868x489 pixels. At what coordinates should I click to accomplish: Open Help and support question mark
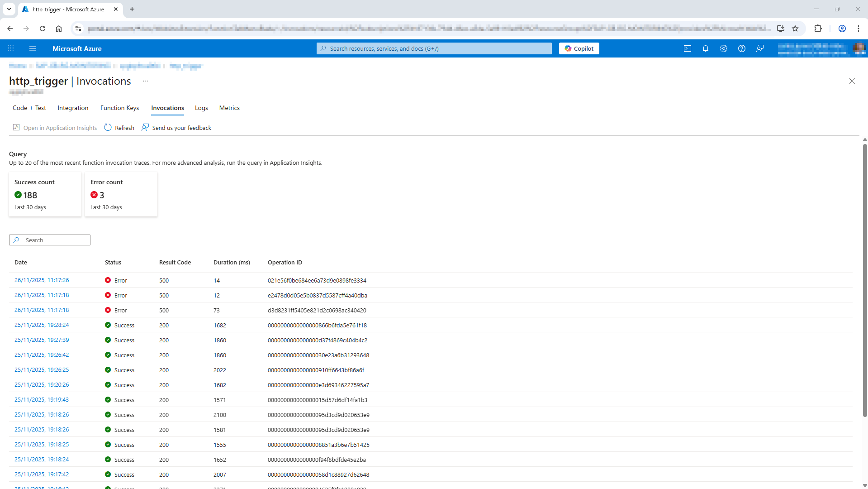point(742,48)
